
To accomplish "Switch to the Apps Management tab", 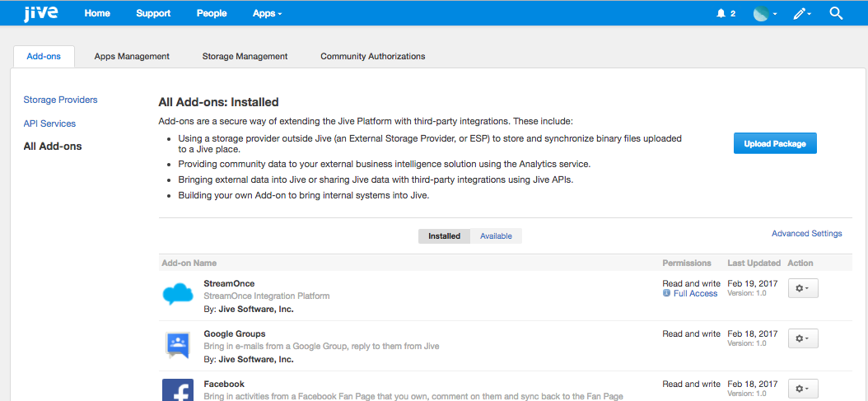I will 132,57.
